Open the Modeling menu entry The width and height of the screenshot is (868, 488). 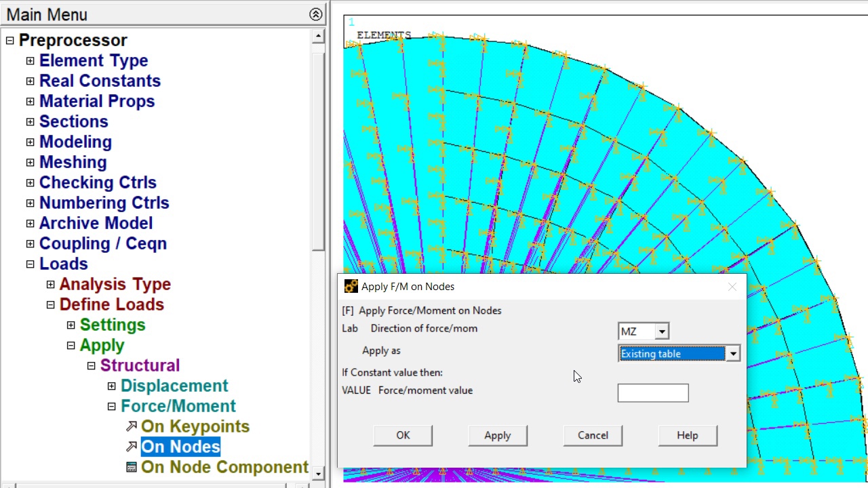(x=75, y=142)
